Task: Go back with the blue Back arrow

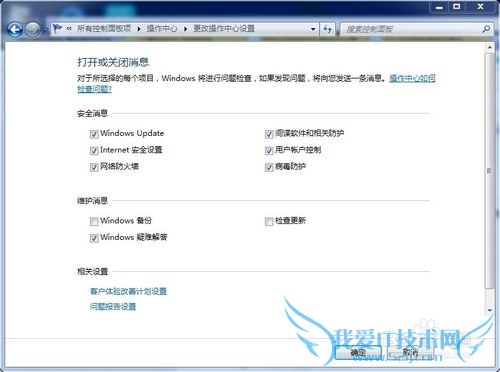Action: point(15,30)
